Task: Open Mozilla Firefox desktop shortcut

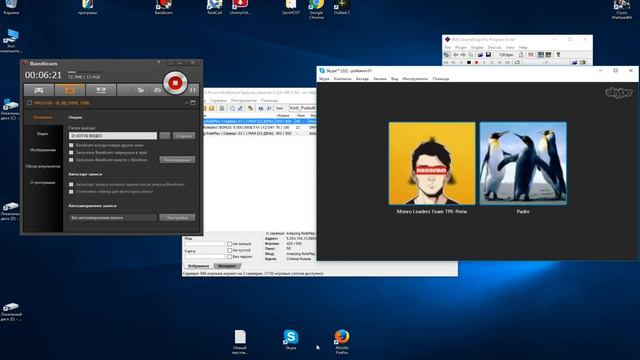Action: pyautogui.click(x=342, y=341)
